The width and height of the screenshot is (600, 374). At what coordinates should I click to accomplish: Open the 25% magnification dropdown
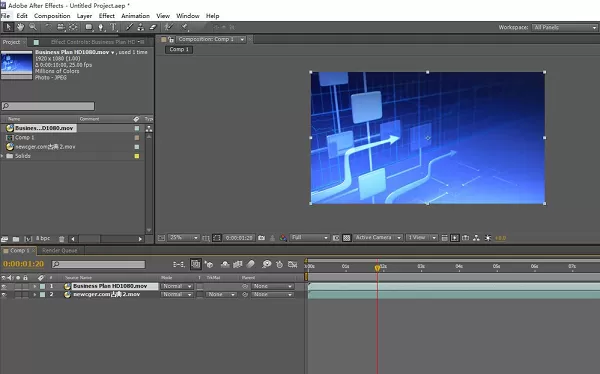[184, 238]
